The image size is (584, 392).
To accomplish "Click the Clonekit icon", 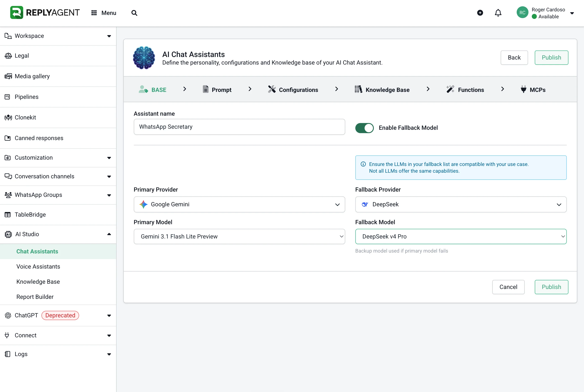I will coord(8,118).
